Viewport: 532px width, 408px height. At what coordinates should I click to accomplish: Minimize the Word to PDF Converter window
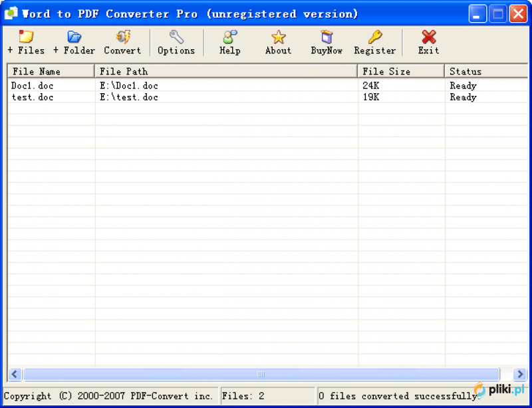[x=477, y=14]
